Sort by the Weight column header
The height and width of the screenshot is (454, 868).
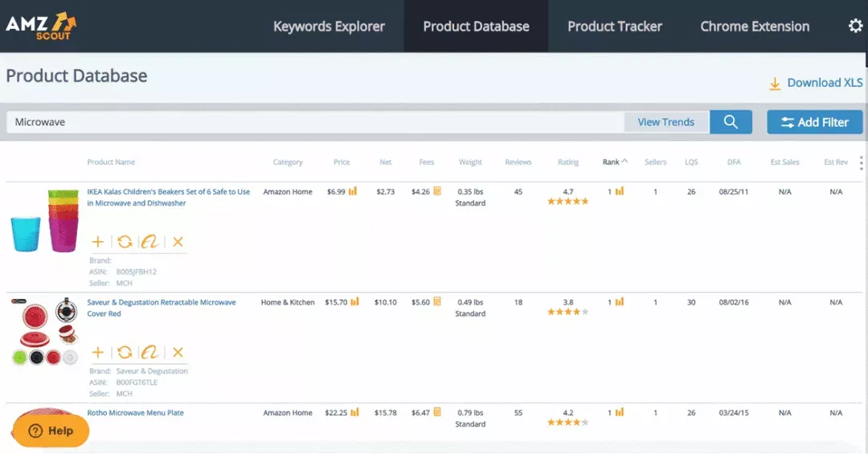pyautogui.click(x=470, y=162)
